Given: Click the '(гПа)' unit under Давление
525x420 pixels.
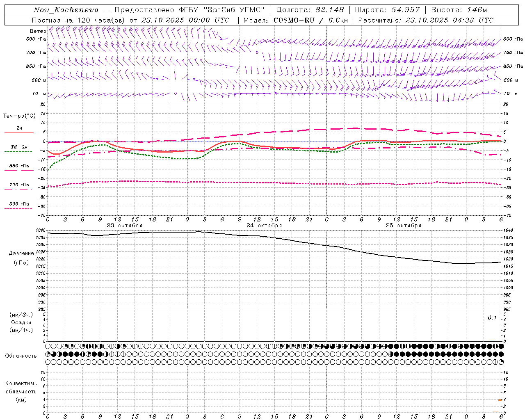Looking at the screenshot, I should tap(21, 263).
